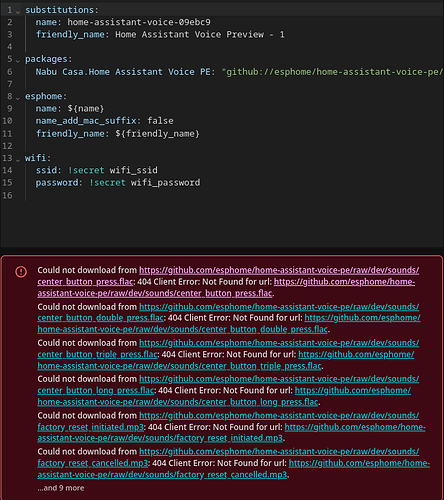The width and height of the screenshot is (444, 500).
Task: Click the 'wifi_password' secret name
Action: click(166, 183)
